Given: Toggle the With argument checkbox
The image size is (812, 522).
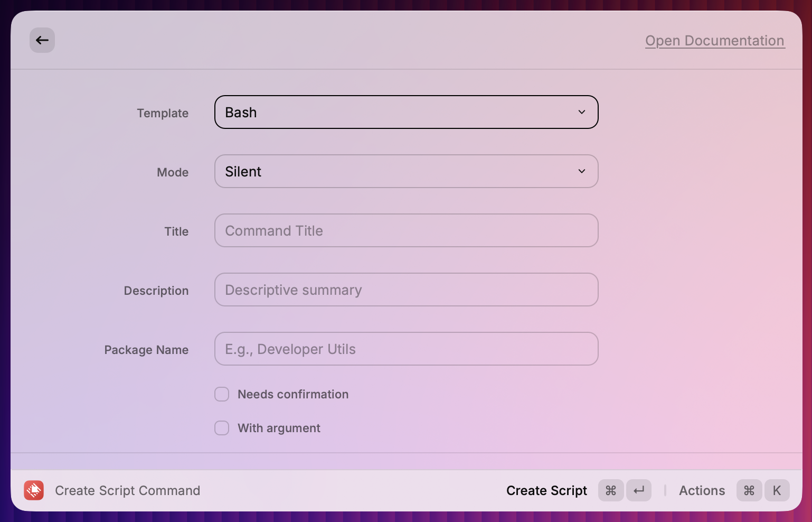Looking at the screenshot, I should point(222,428).
